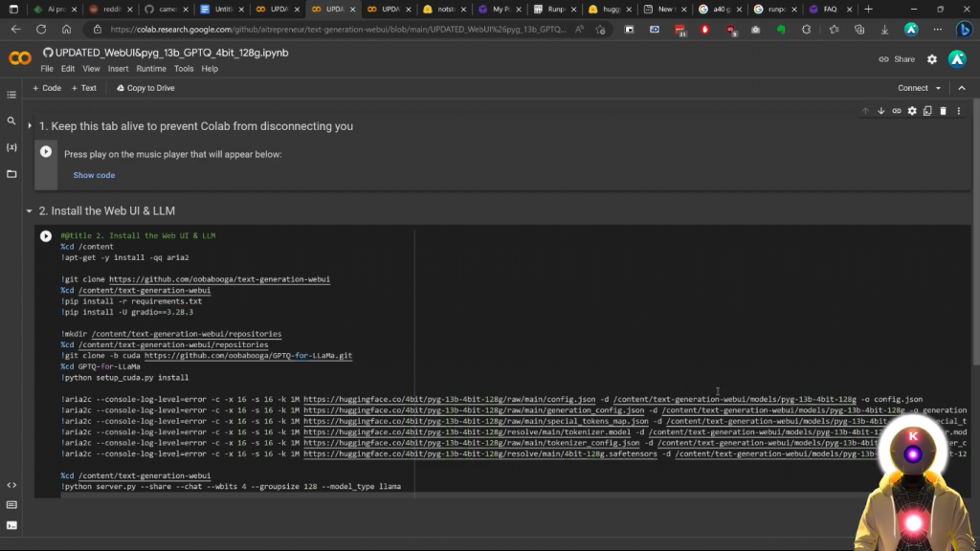The width and height of the screenshot is (980, 551).
Task: Open the Variables {x} inspector panel
Action: [x=11, y=147]
